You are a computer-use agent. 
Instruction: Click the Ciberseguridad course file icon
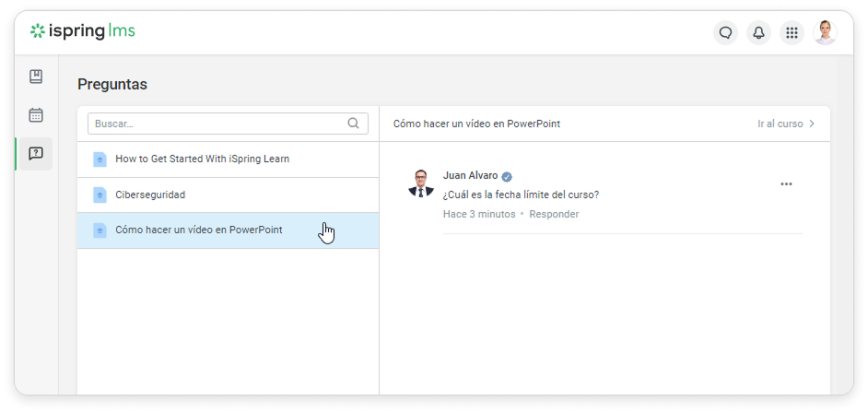pos(100,195)
